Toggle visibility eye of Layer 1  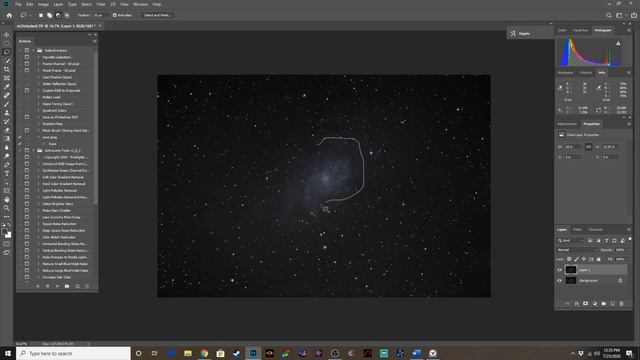pyautogui.click(x=560, y=270)
